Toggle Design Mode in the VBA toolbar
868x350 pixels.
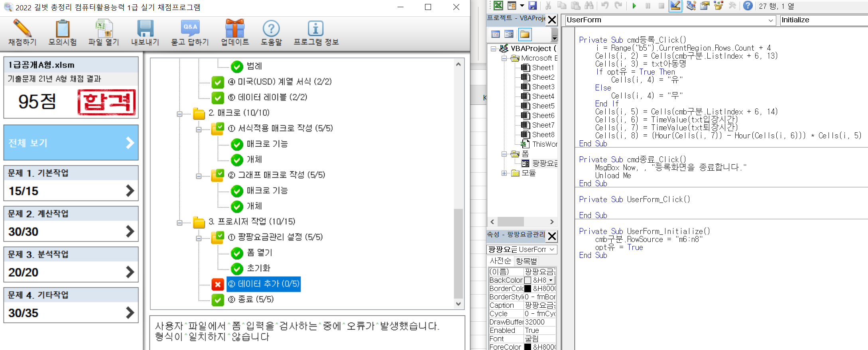pos(675,6)
